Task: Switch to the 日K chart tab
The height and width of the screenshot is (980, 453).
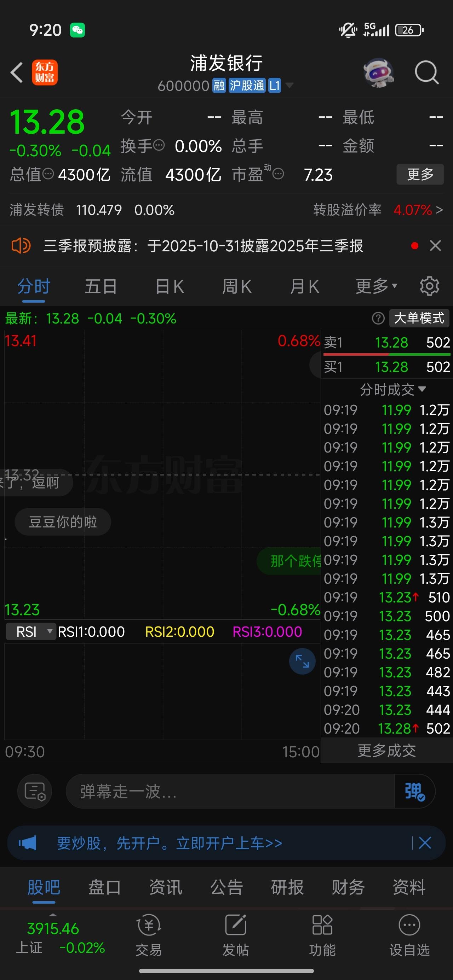Action: click(170, 286)
